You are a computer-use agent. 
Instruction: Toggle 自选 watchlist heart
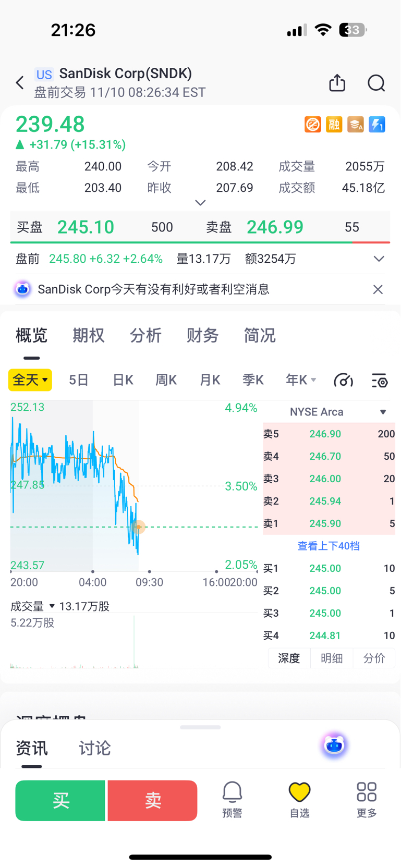click(x=300, y=800)
